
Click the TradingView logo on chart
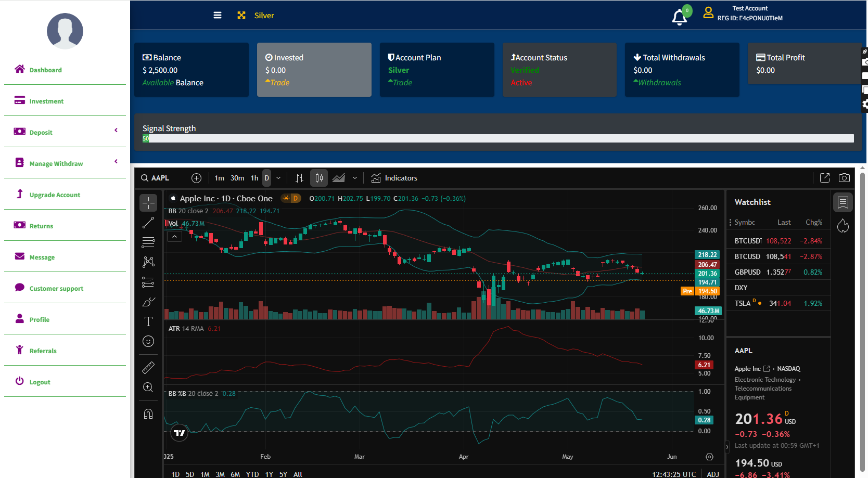click(179, 433)
